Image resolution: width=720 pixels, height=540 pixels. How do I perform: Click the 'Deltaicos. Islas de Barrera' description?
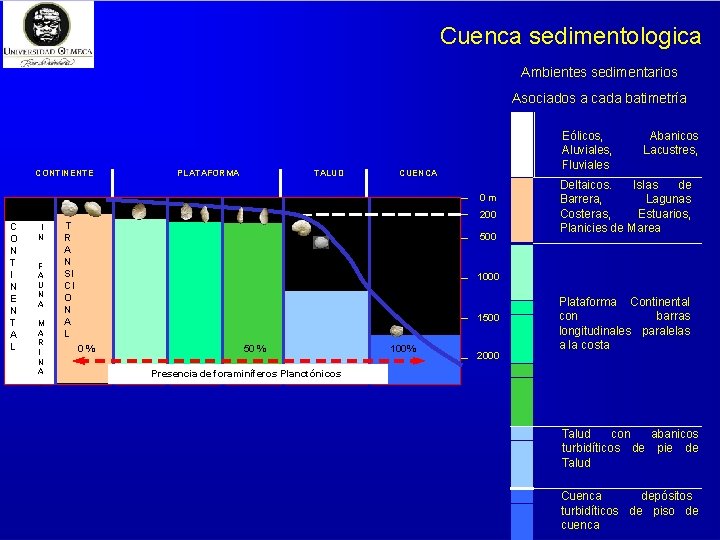tap(625, 206)
